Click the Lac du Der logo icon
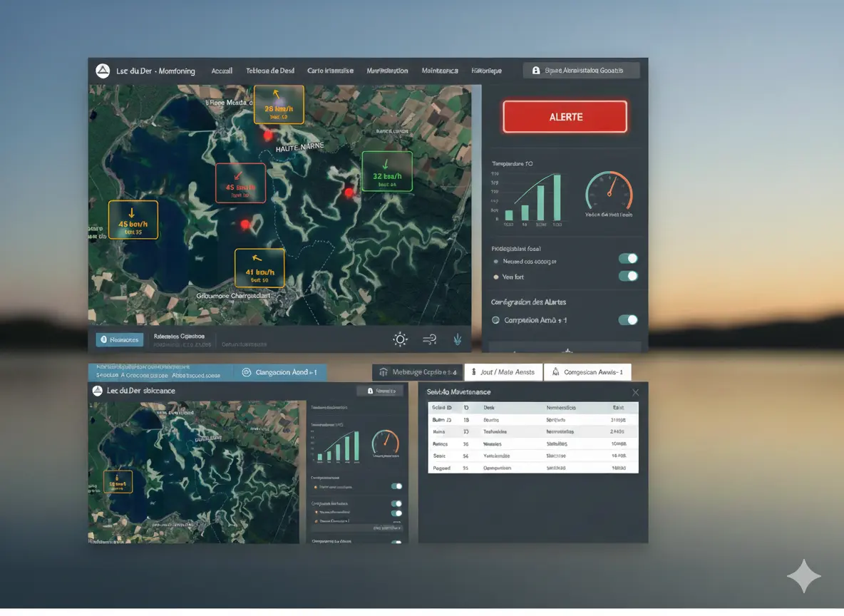Image resolution: width=844 pixels, height=616 pixels. 102,70
